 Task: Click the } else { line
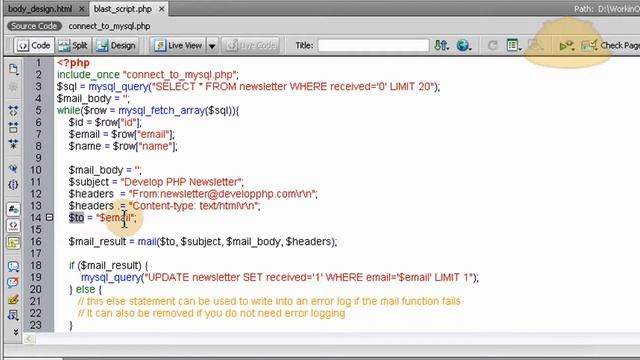(x=85, y=289)
